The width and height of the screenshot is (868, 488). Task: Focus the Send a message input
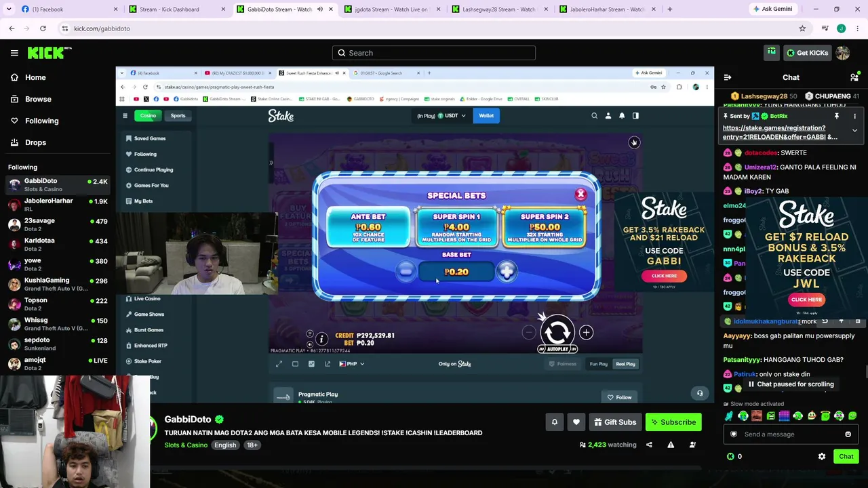pos(791,434)
